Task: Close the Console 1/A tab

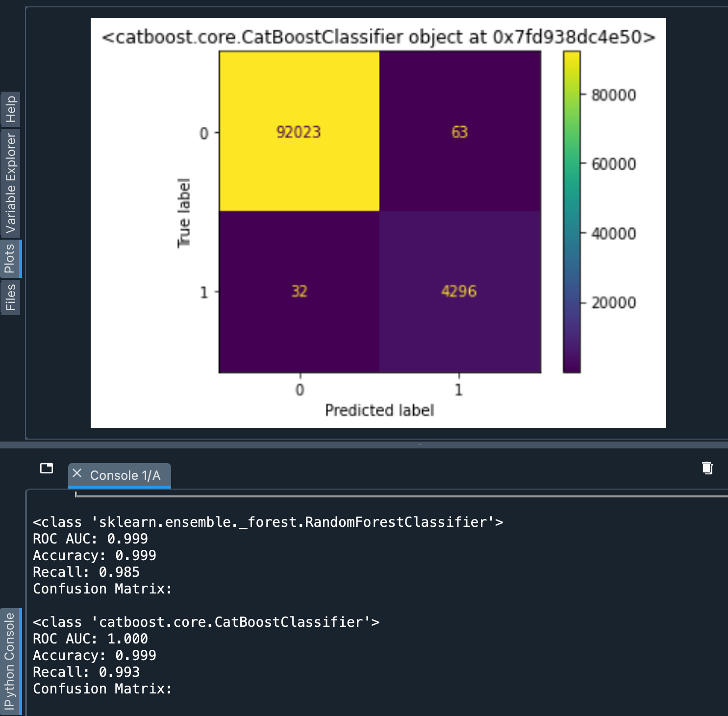Action: click(x=77, y=473)
